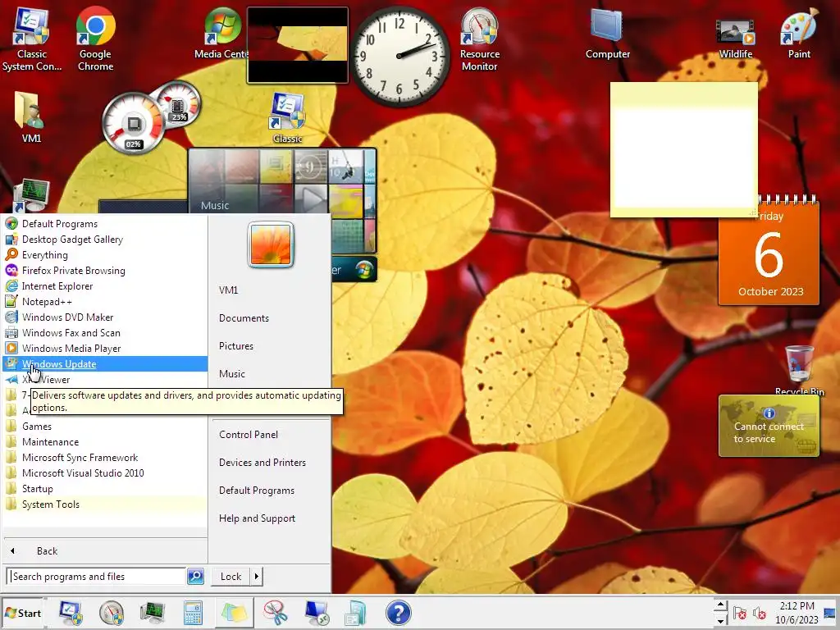Expand the Games folder

pos(105,426)
